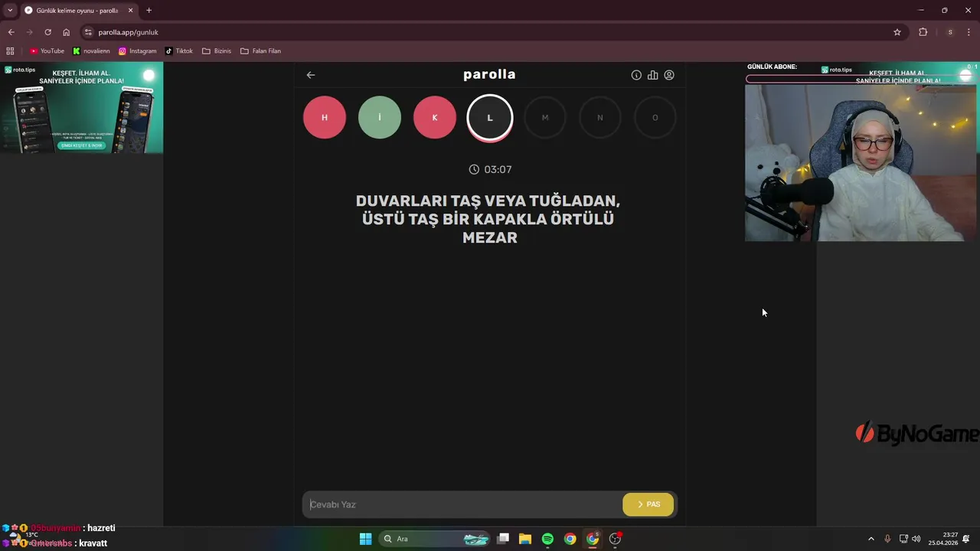Open the volume tray icon

[916, 539]
